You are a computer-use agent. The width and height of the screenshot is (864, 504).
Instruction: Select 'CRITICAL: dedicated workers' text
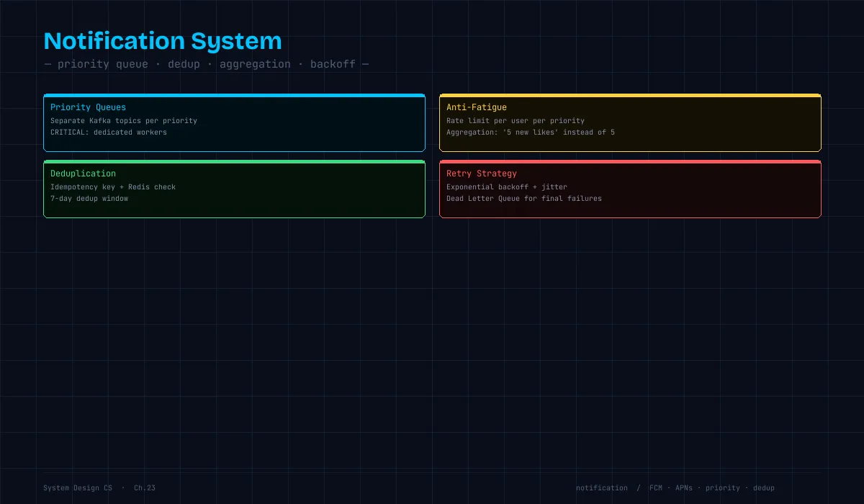tap(109, 132)
